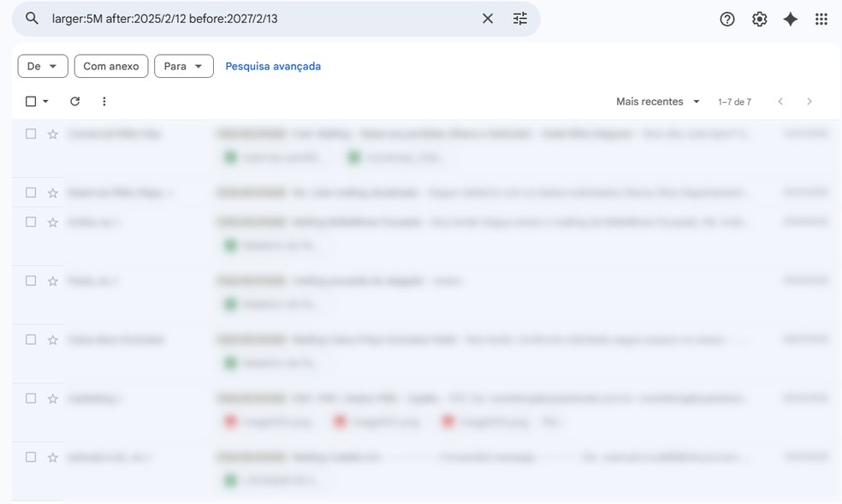Screen dimensions: 842x504
Task: Star the fourth email in the list
Action: [53, 282]
